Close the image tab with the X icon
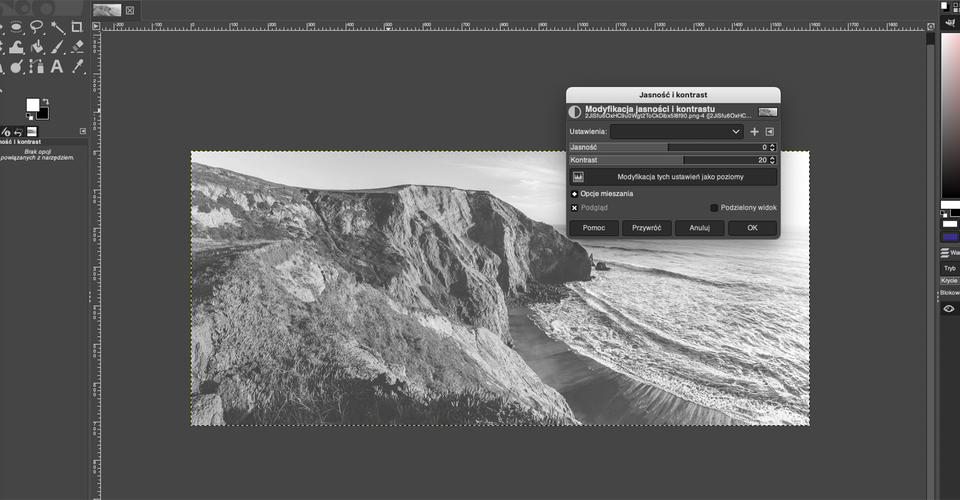 130,10
